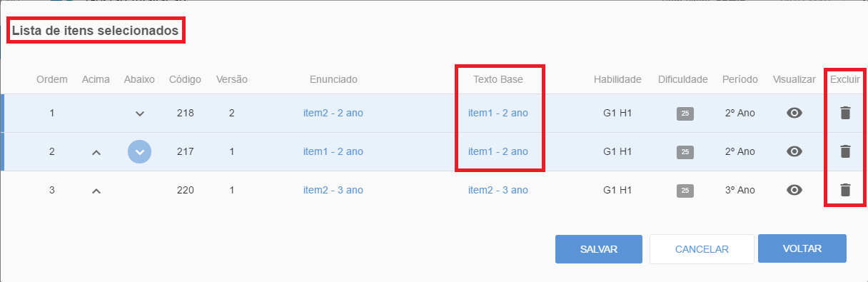Image resolution: width=868 pixels, height=282 pixels.
Task: Preview item 217 with the eye icon
Action: pyautogui.click(x=794, y=151)
